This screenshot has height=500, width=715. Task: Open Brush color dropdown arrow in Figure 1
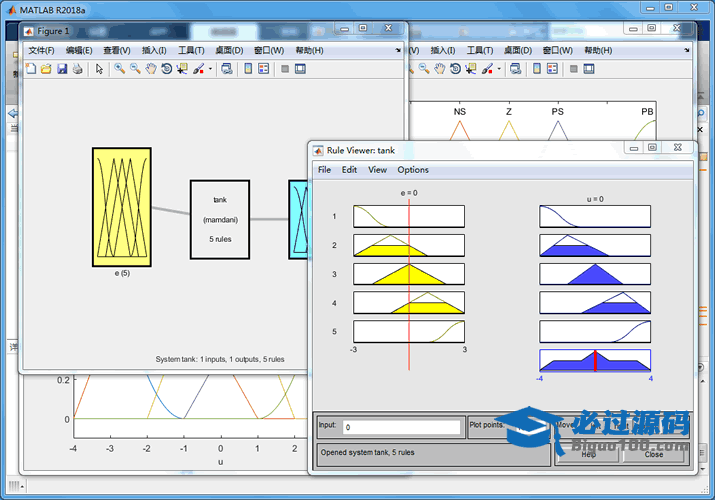pos(210,69)
